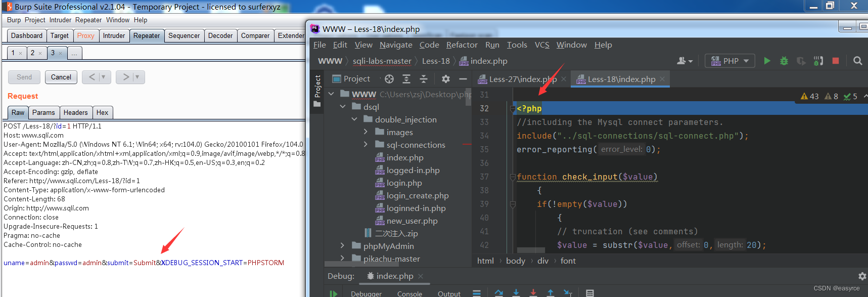Click body in the editor breadcrumb

point(516,261)
